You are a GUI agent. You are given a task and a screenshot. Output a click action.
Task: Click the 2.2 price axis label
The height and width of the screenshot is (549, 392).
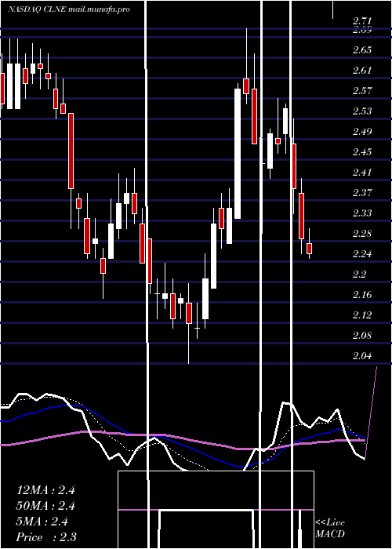tap(359, 274)
